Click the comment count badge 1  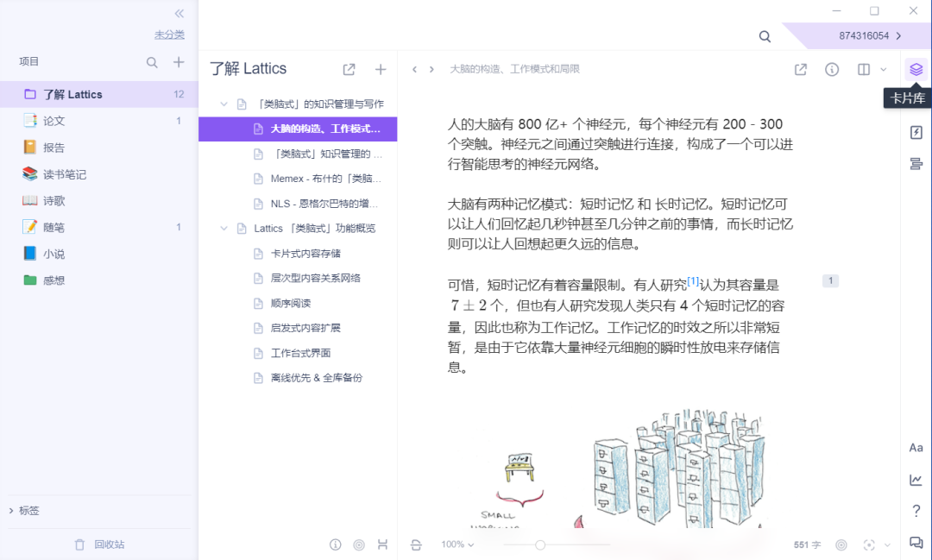pyautogui.click(x=830, y=280)
